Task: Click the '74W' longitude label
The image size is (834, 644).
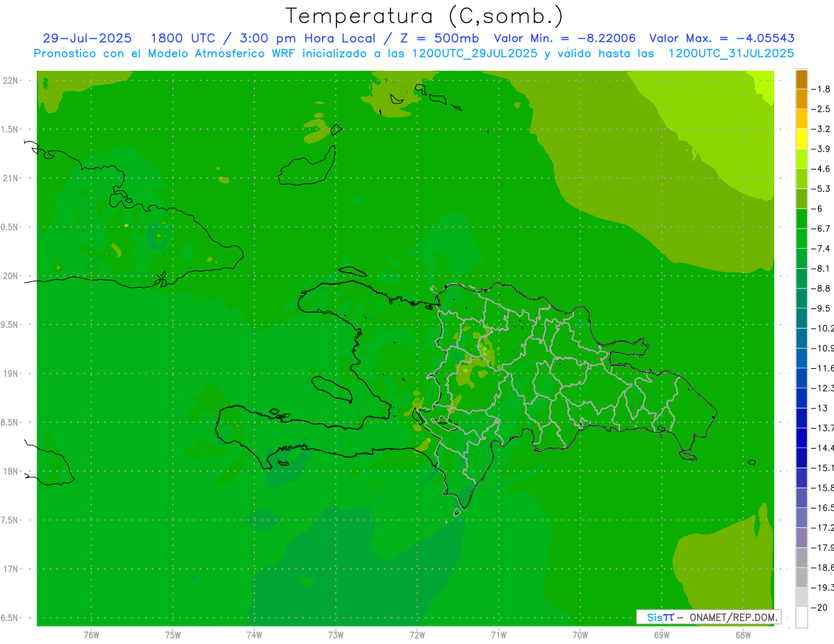Action: (x=254, y=635)
